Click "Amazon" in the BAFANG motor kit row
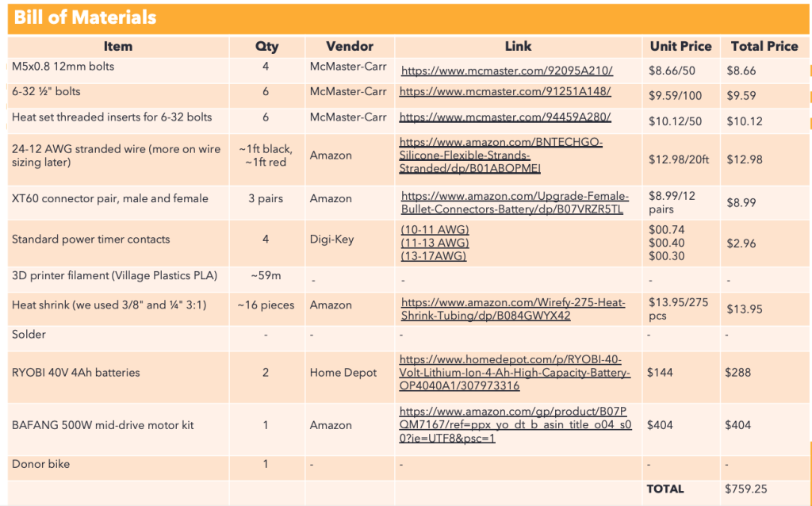This screenshot has width=812, height=506. [331, 426]
